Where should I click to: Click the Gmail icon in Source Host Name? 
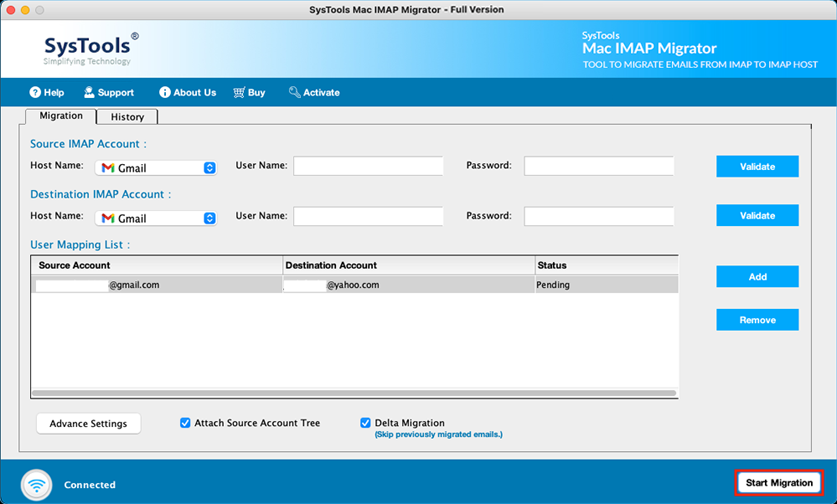click(x=108, y=168)
